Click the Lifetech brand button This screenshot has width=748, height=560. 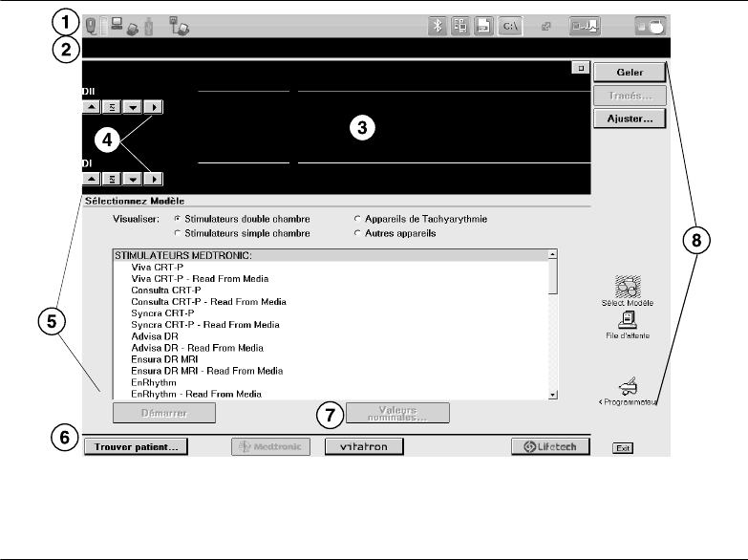[550, 447]
